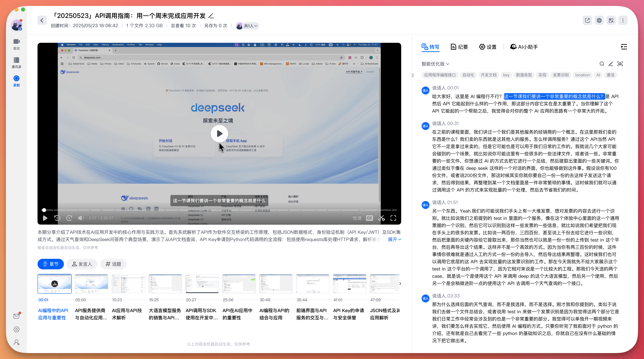Open settings gear in sidebar
This screenshot has width=644, height=359.
pos(16,329)
